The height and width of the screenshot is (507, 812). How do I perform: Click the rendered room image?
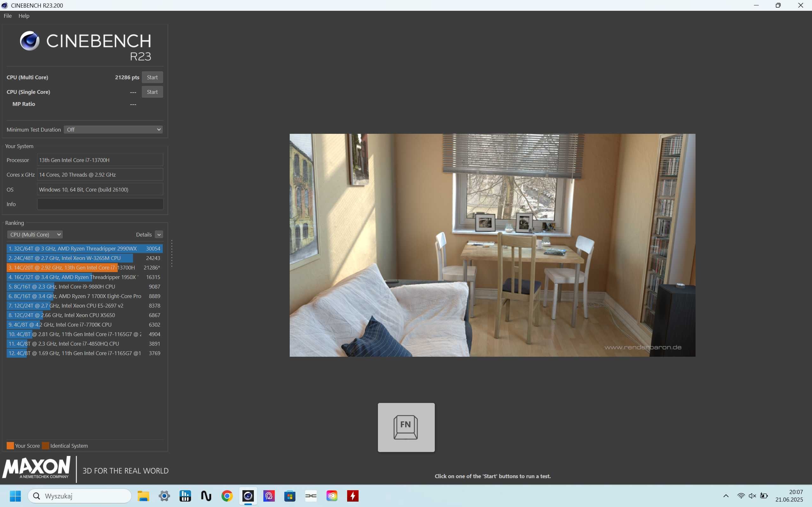492,245
